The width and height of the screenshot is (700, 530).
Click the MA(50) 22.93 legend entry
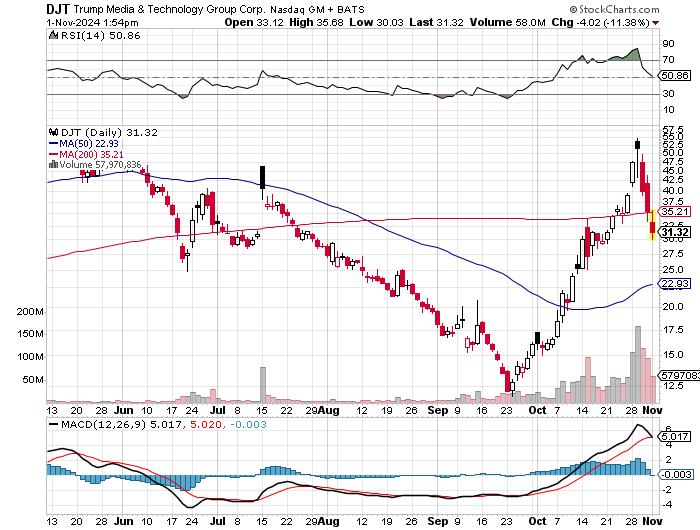tap(83, 143)
